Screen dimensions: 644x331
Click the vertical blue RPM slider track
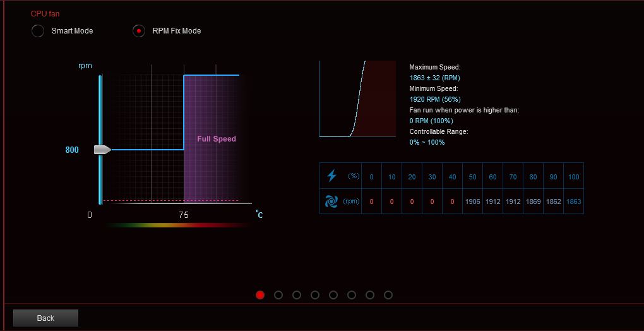click(100, 140)
